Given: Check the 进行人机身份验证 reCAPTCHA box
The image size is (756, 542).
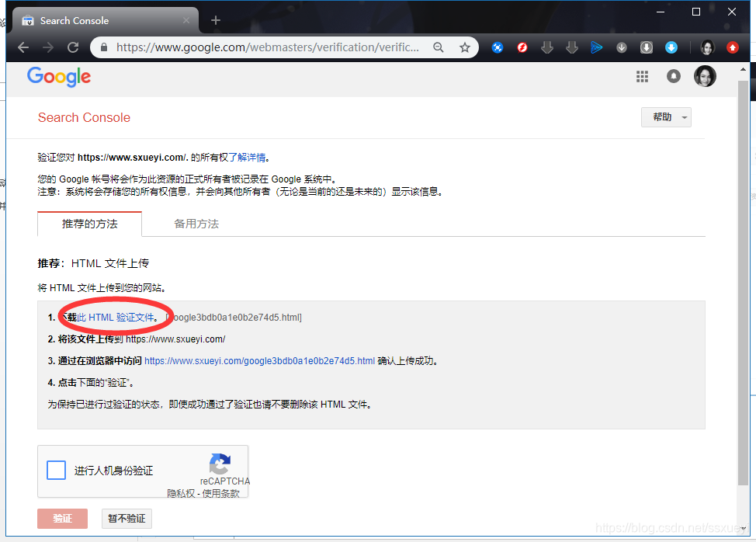Looking at the screenshot, I should (57, 470).
